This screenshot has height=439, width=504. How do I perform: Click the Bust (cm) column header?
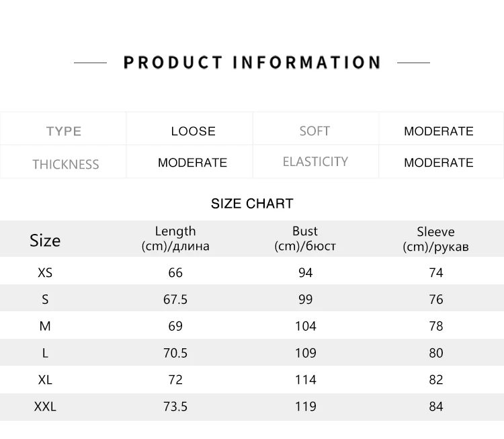305,239
